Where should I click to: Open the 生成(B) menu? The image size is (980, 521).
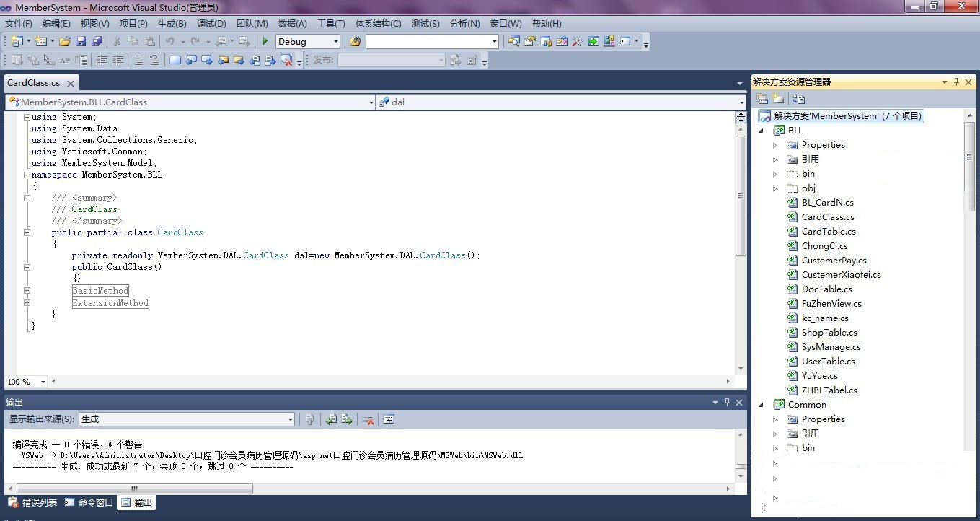(172, 24)
